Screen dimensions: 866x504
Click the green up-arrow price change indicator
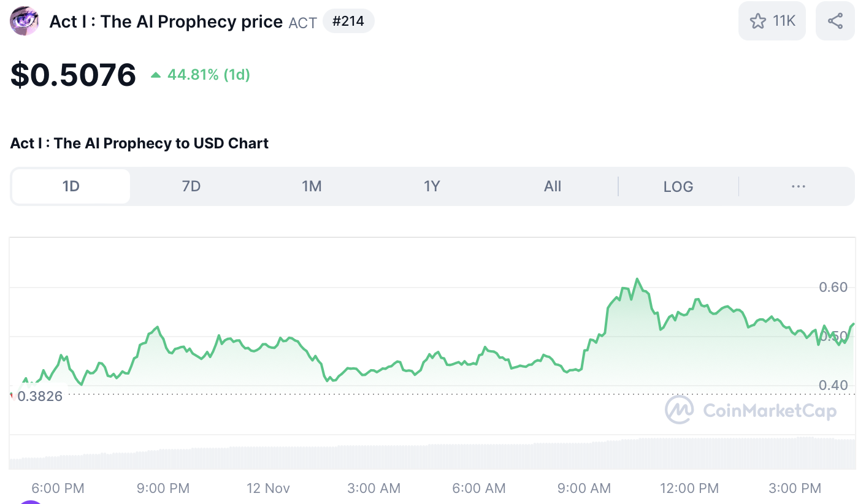tap(156, 75)
